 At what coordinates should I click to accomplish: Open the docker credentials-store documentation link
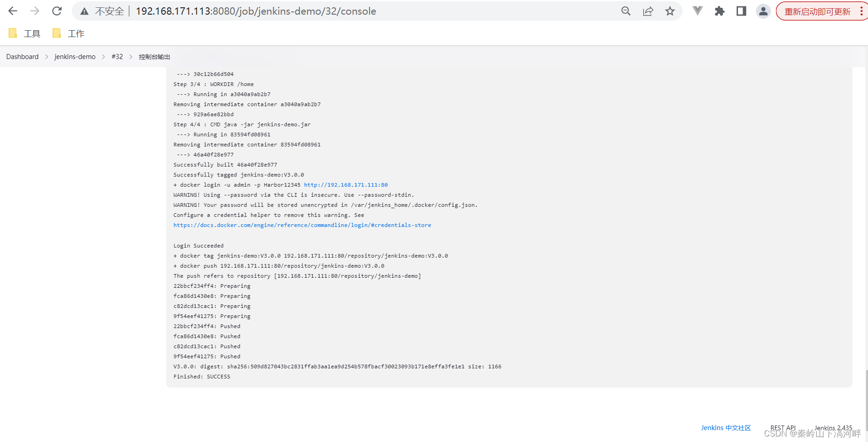tap(302, 225)
